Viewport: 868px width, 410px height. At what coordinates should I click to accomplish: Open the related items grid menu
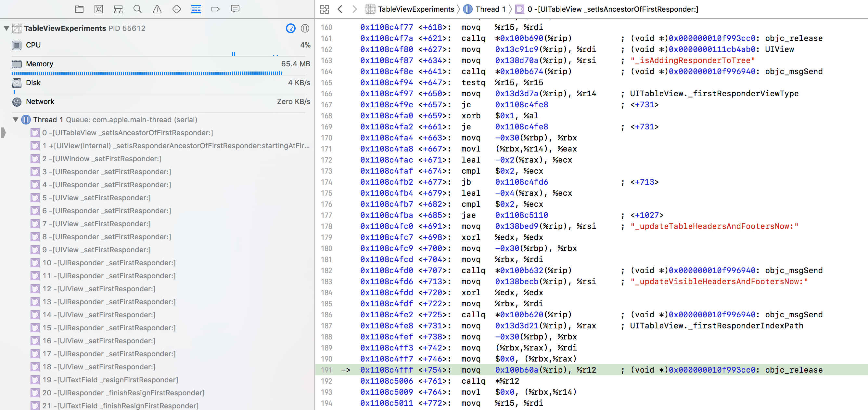325,9
